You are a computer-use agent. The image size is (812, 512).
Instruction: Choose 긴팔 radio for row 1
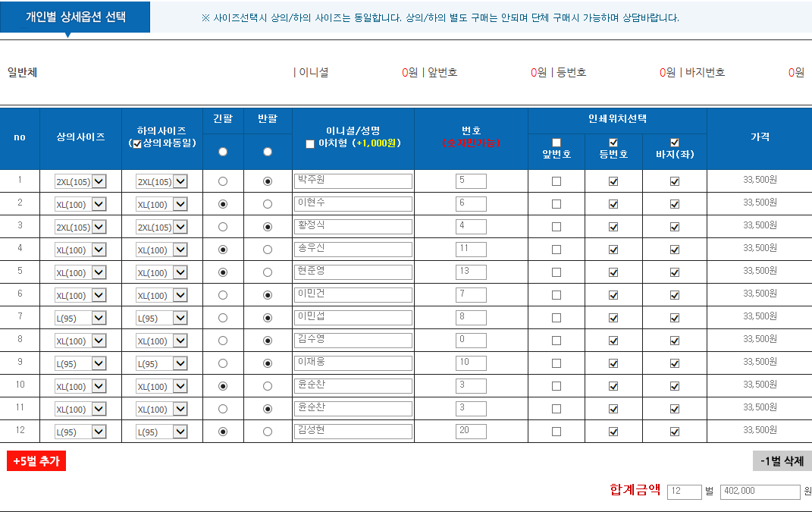click(x=223, y=181)
